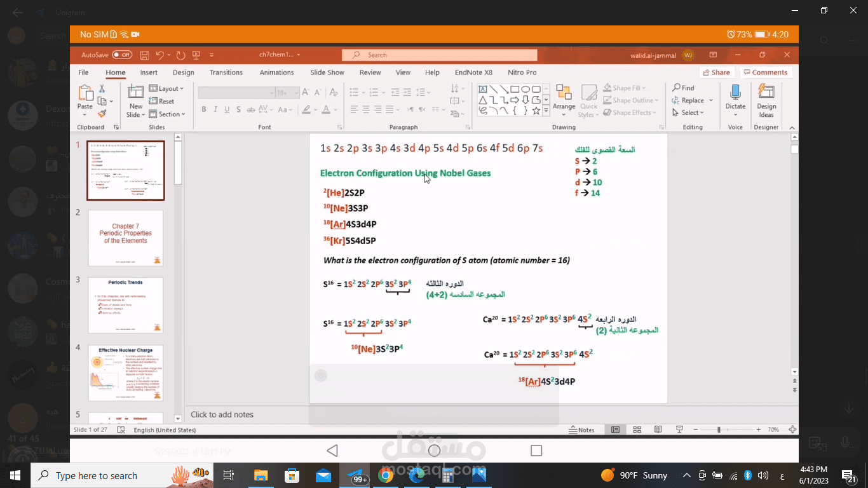Click the Share button
868x488 pixels.
(x=717, y=72)
